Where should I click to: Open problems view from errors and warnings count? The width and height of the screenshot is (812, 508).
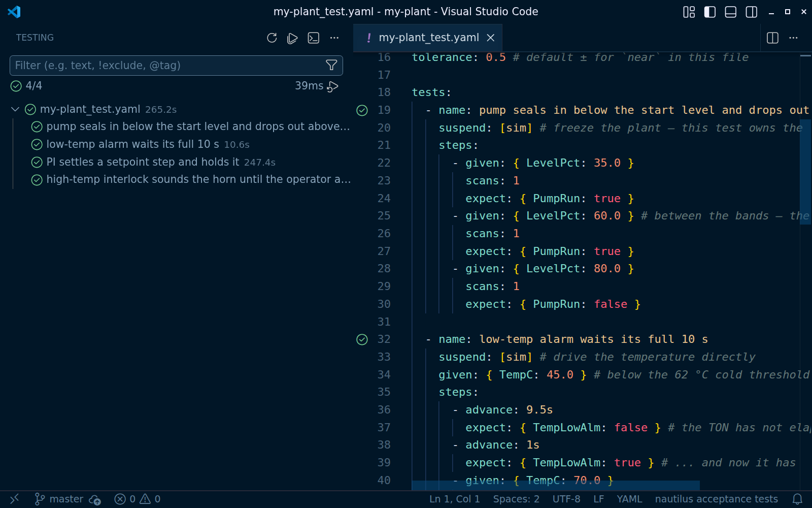(138, 499)
